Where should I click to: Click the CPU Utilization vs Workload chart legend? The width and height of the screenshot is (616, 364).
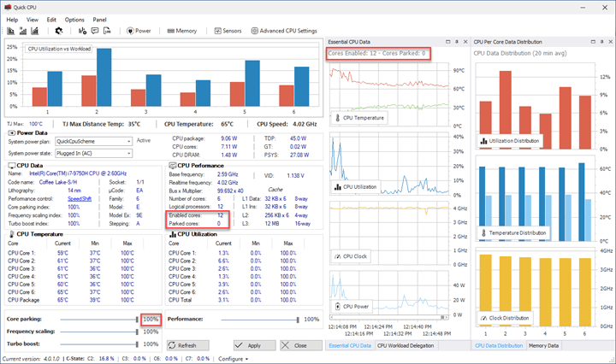[59, 49]
